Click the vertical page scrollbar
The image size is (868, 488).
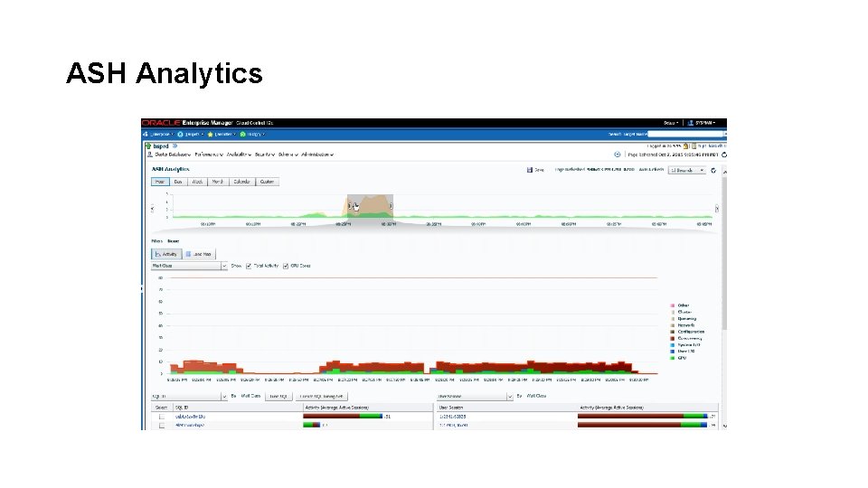click(724, 255)
